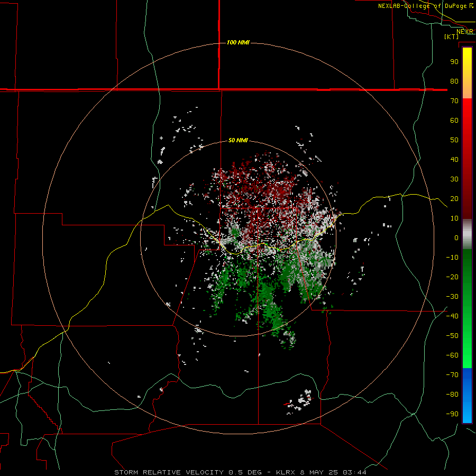The height and width of the screenshot is (476, 476).
Task: Click the positive 50 scale label
Action: (454, 140)
